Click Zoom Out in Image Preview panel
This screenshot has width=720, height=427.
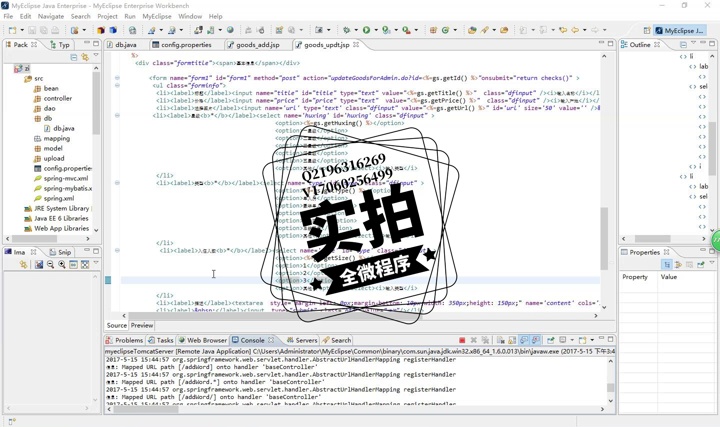click(51, 264)
